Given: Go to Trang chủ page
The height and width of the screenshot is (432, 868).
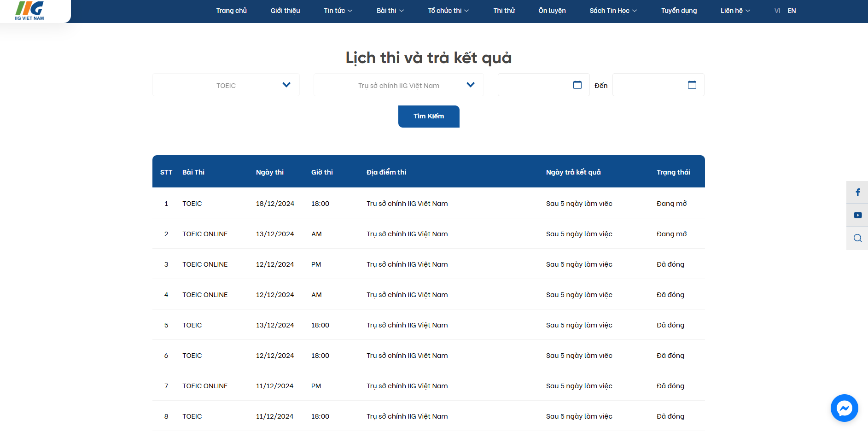Looking at the screenshot, I should [231, 11].
